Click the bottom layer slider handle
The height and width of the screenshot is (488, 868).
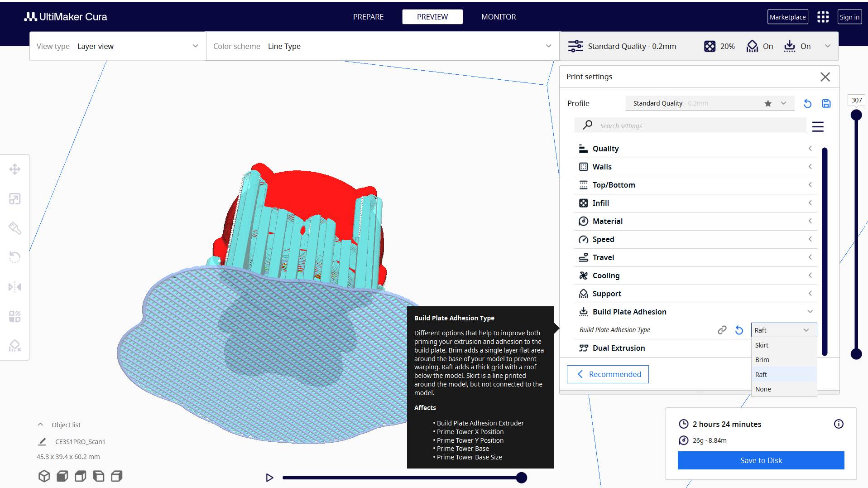tap(856, 354)
